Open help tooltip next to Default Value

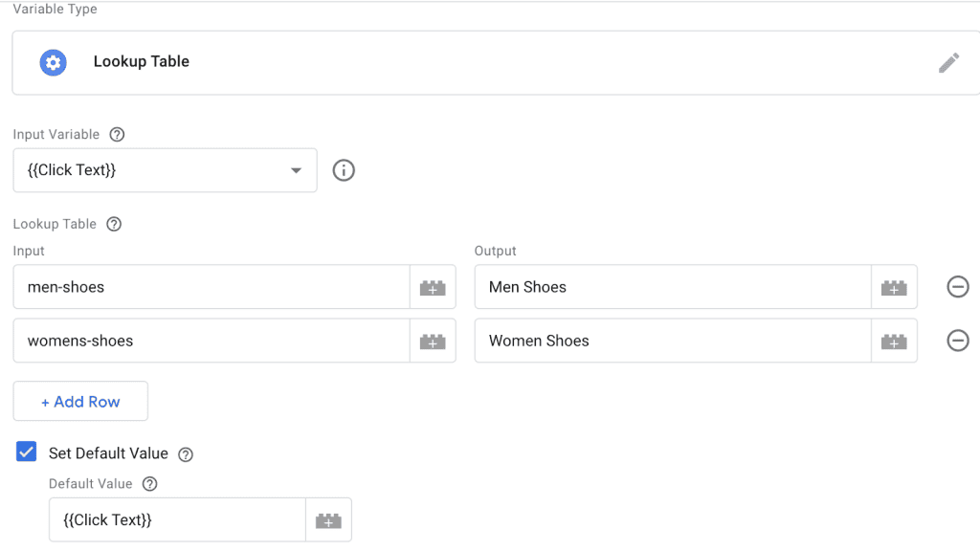(x=149, y=484)
